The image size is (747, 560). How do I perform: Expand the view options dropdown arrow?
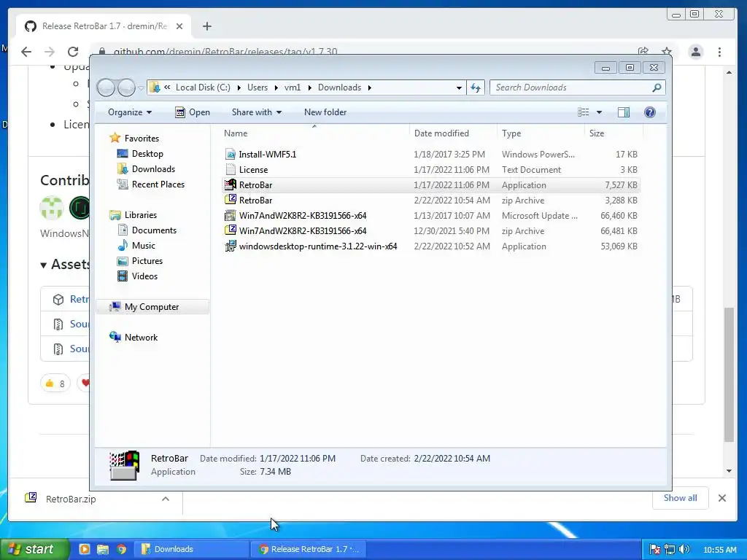[600, 112]
